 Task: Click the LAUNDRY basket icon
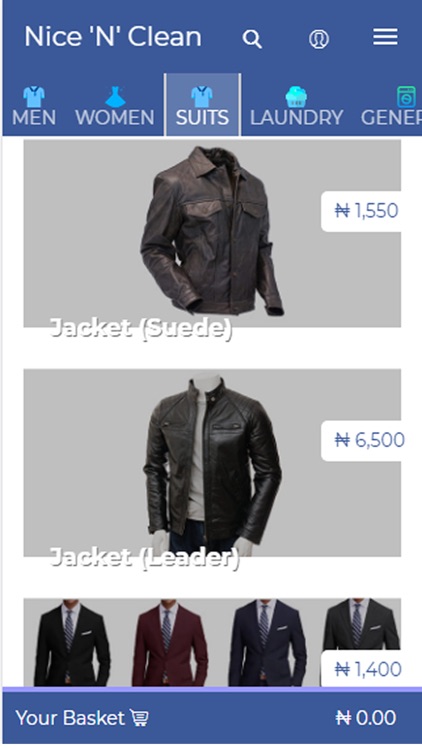(296, 97)
